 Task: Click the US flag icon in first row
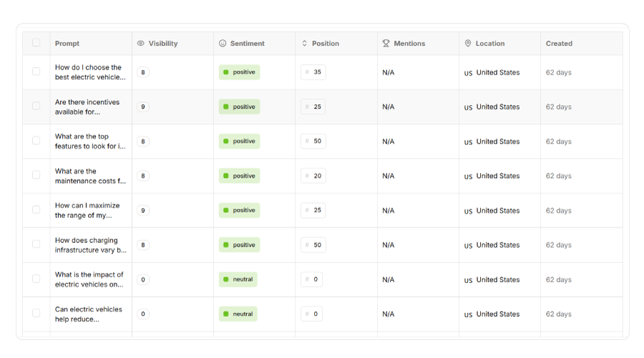(468, 73)
